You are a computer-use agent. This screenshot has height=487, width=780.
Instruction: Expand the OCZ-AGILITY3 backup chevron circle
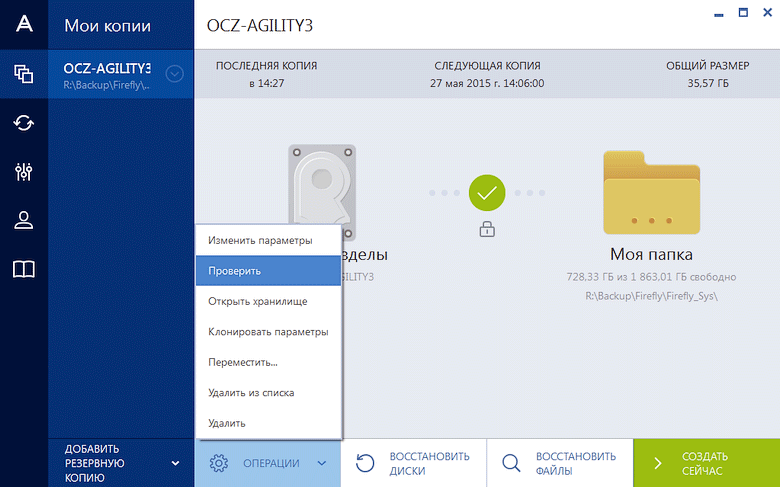[x=175, y=74]
